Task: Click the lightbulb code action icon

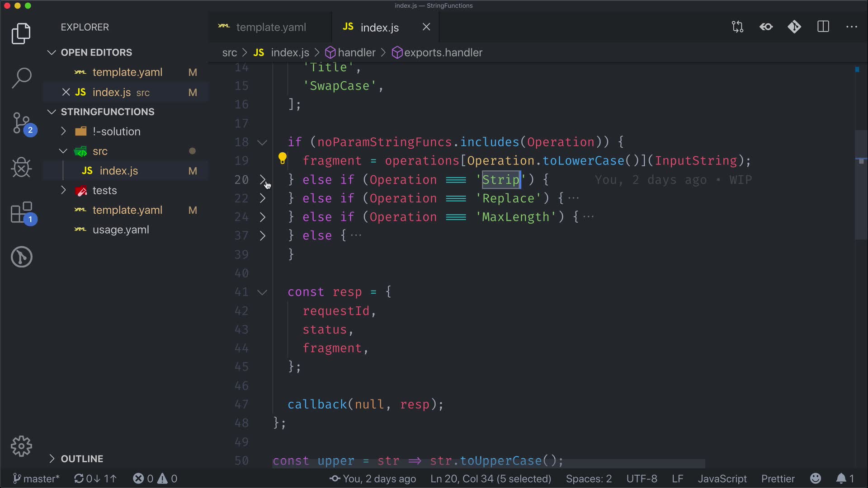Action: click(282, 159)
